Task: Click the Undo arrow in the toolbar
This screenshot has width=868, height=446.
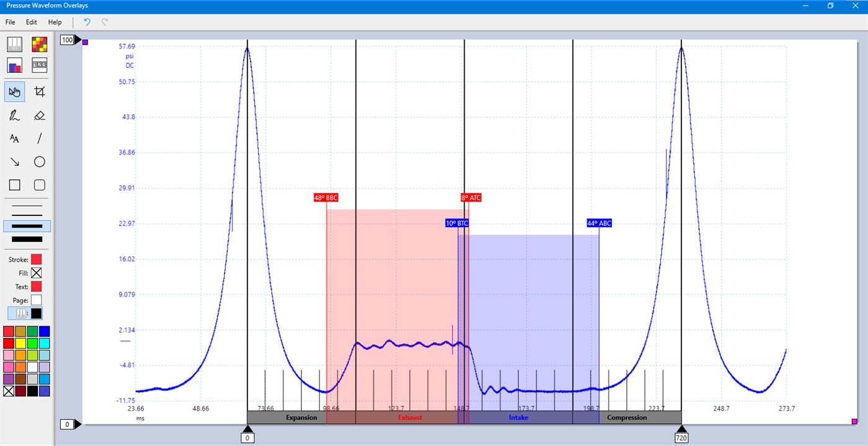Action: coord(86,22)
